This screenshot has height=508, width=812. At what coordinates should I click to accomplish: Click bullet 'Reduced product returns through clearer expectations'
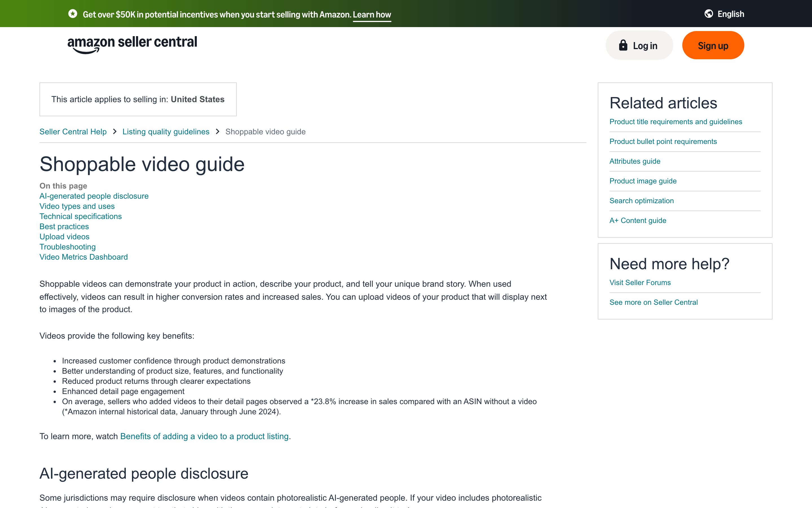[156, 381]
